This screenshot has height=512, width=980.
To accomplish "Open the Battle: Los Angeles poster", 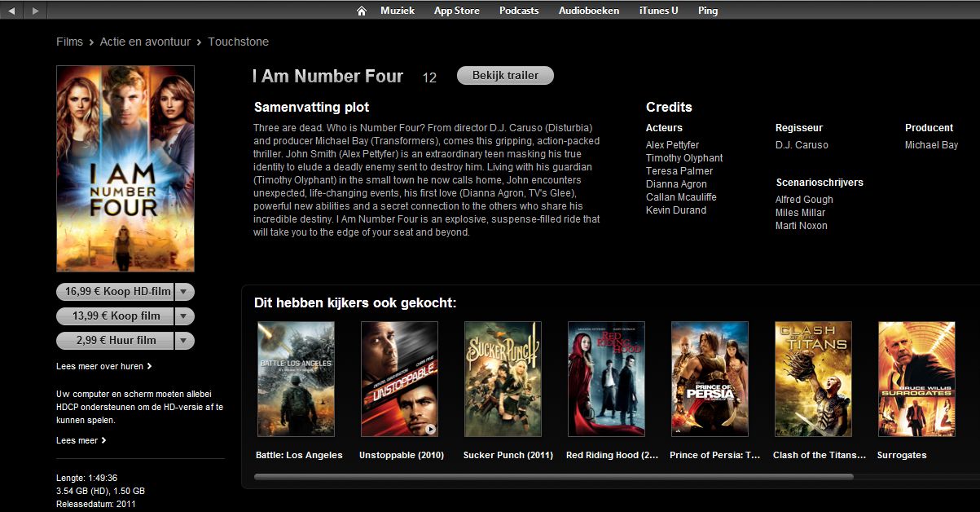I will pos(296,379).
